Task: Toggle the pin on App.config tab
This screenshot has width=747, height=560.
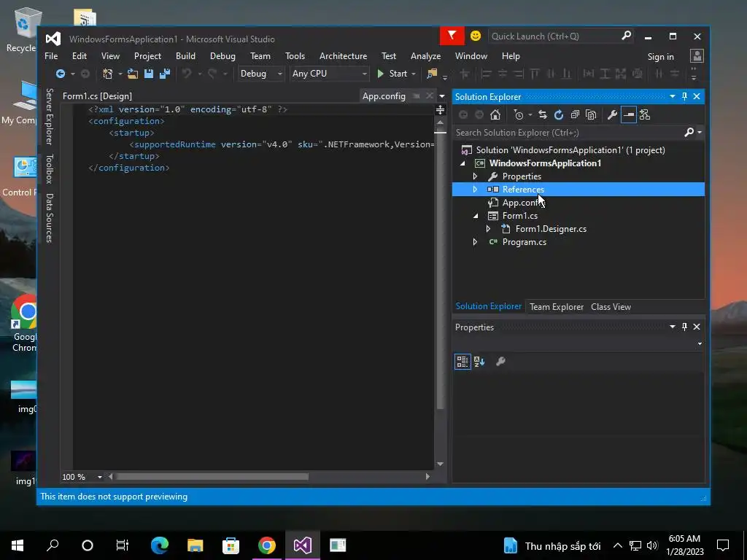Action: [417, 96]
